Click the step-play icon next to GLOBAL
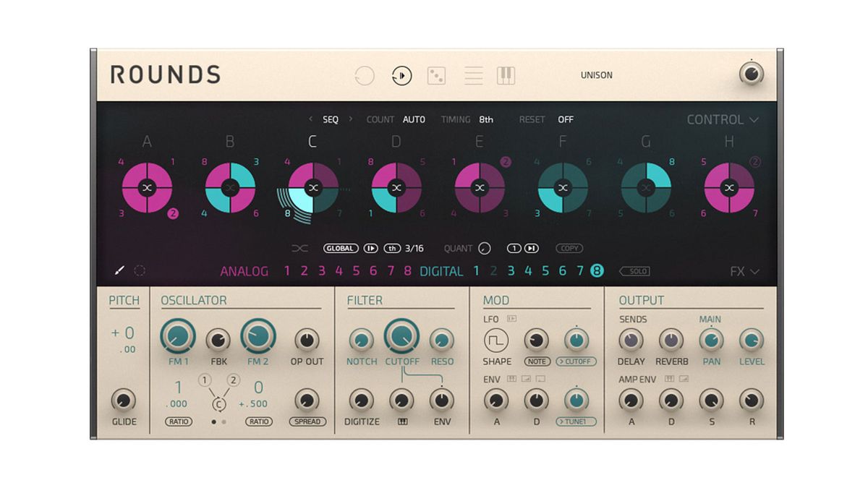Screen dimensions: 868x488 (370, 249)
